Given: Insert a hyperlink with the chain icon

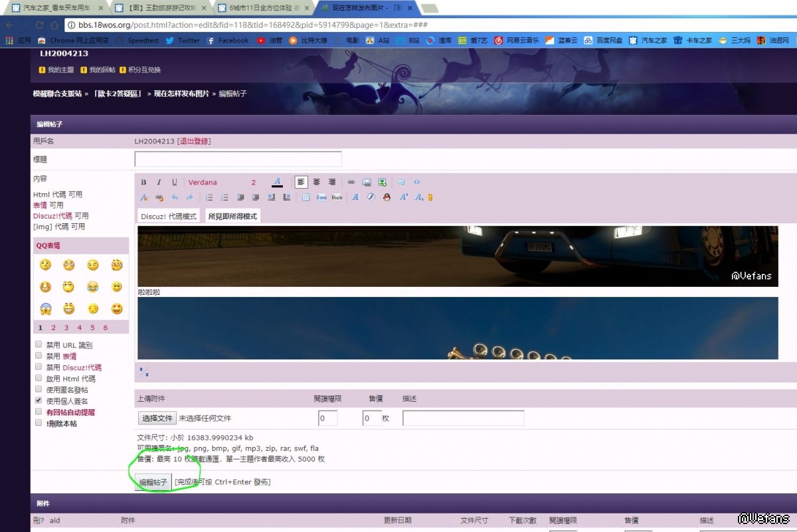Looking at the screenshot, I should pos(351,183).
